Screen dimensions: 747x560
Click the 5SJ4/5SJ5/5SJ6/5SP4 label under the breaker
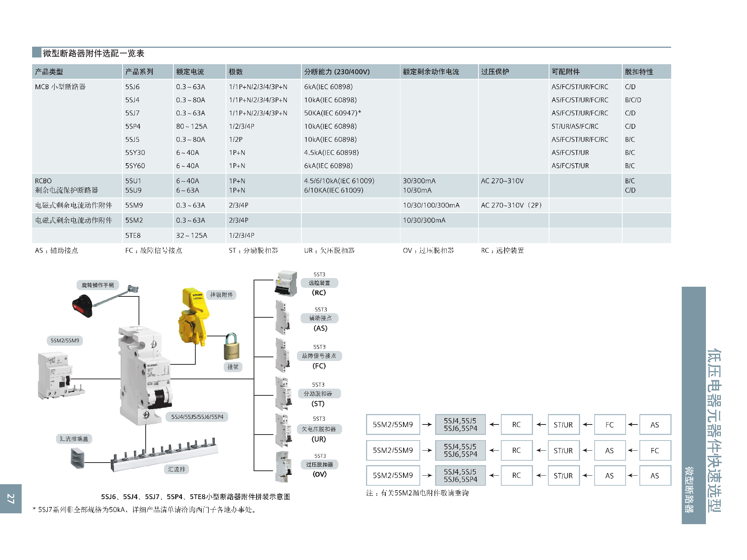click(197, 417)
